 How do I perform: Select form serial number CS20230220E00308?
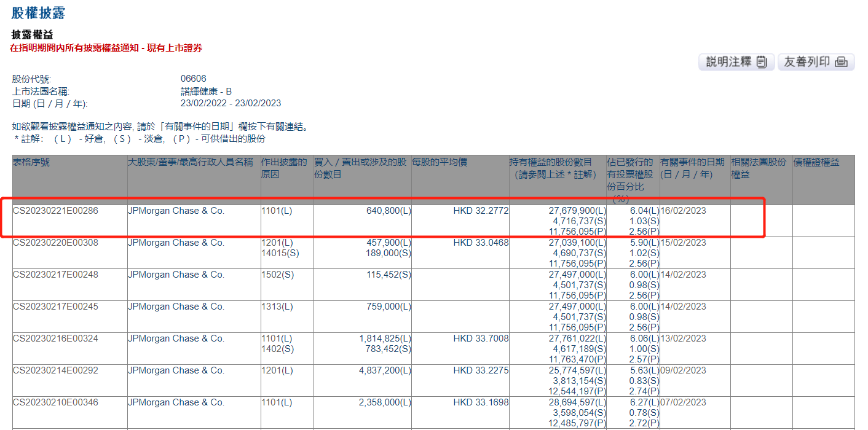coord(55,243)
